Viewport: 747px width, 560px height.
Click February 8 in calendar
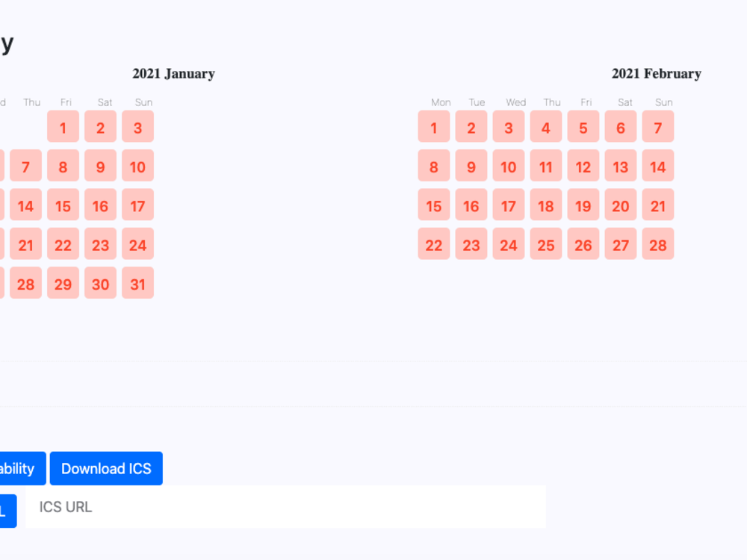[434, 166]
